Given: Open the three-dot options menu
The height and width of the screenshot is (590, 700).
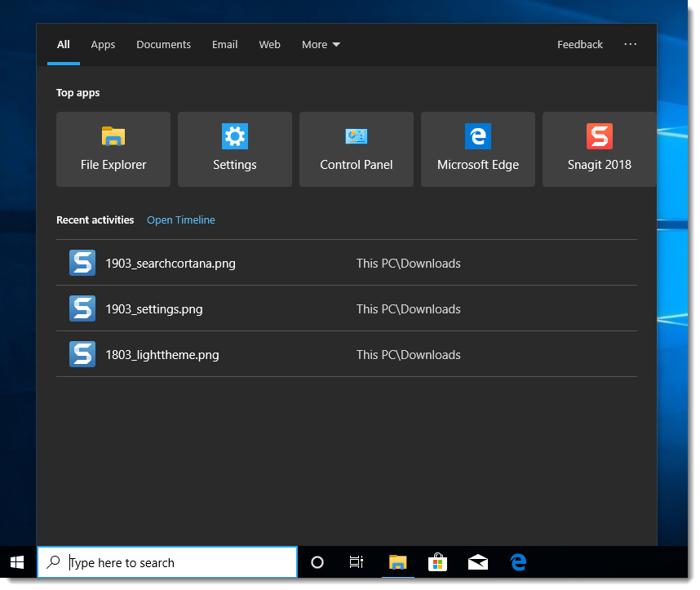Looking at the screenshot, I should click(630, 45).
